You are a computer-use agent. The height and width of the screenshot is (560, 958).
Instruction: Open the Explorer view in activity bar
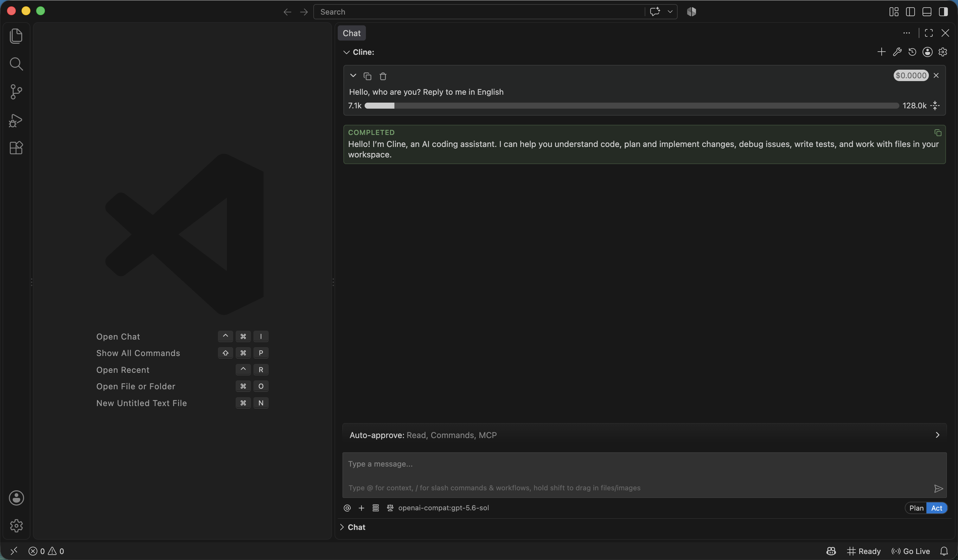(x=16, y=36)
